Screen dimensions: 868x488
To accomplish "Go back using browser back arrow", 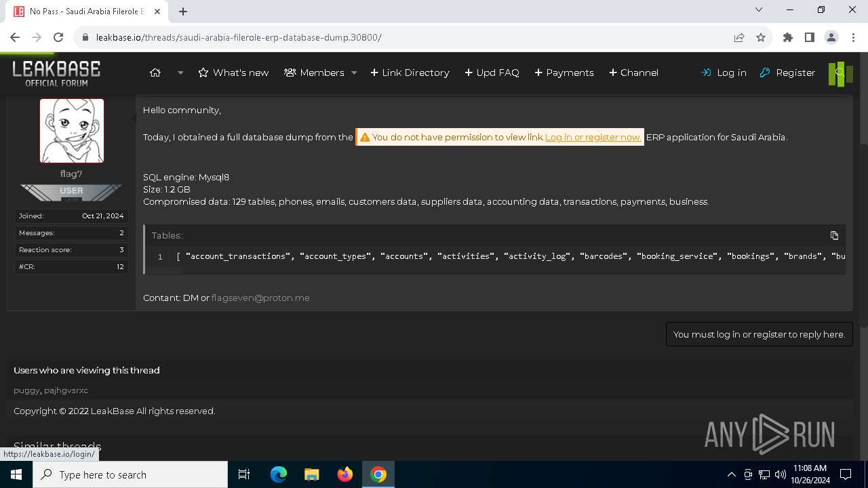I will click(15, 37).
